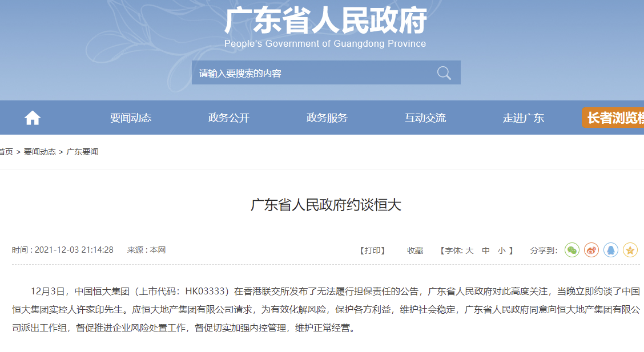Open the 互动交流 menu
Image resolution: width=644 pixels, height=352 pixels.
[x=425, y=118]
